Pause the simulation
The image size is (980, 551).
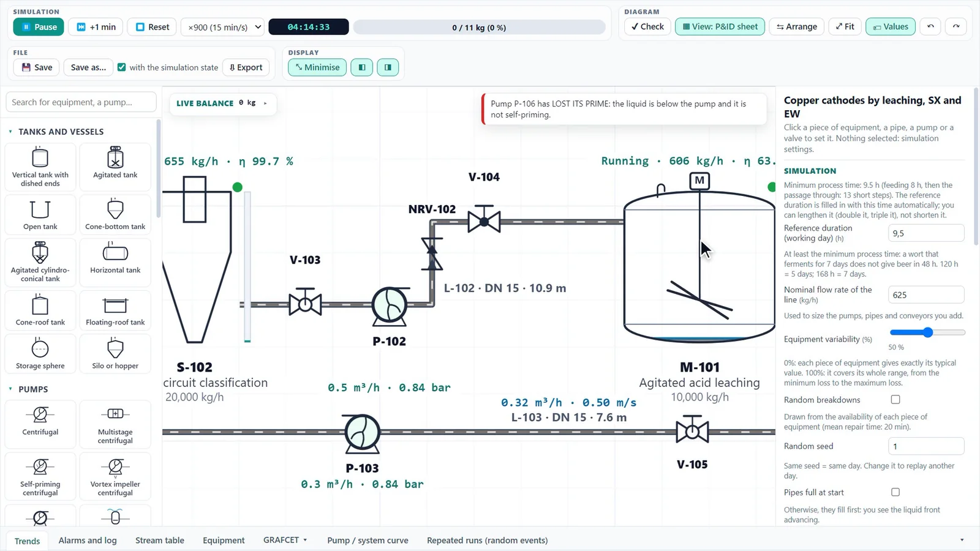[x=39, y=27]
